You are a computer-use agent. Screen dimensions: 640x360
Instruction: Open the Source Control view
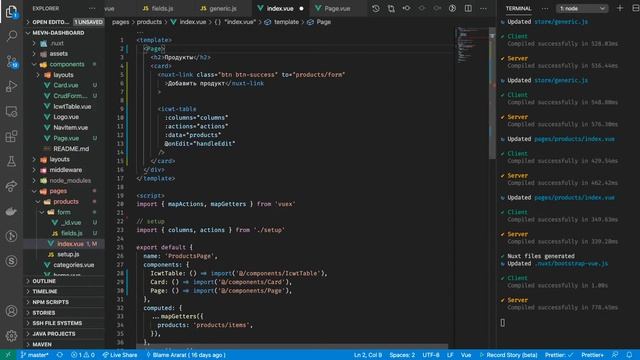point(11,62)
